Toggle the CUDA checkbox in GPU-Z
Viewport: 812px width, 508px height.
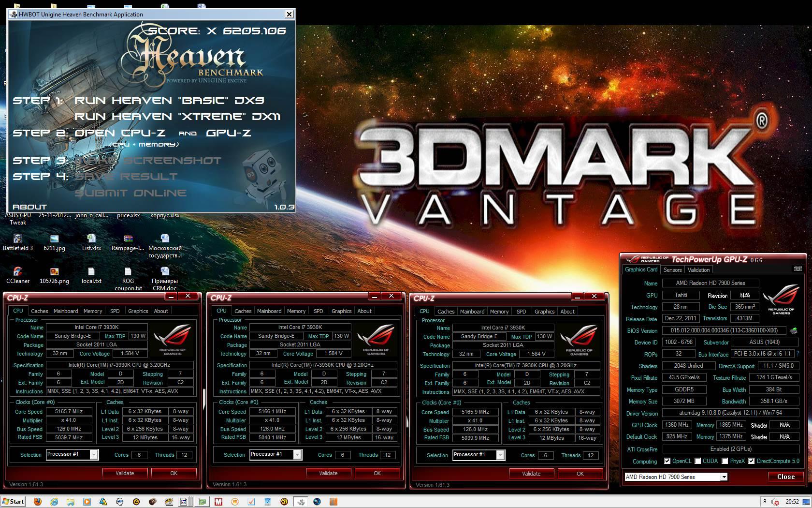tap(698, 461)
